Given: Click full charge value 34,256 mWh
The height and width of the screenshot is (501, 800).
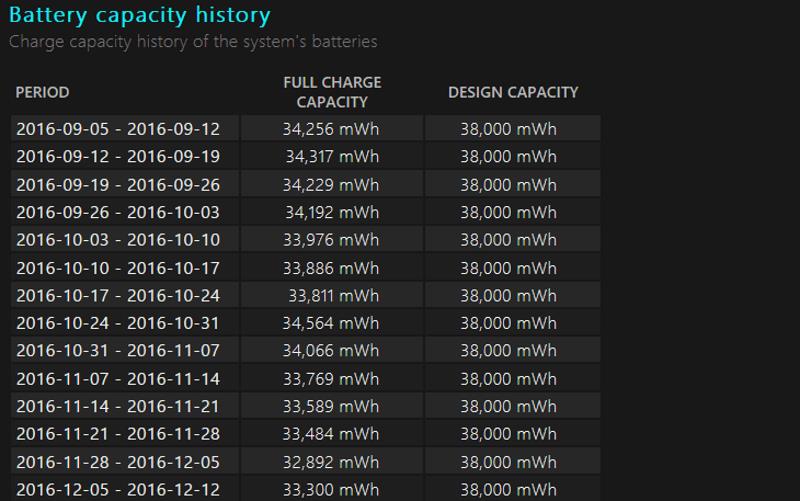Looking at the screenshot, I should tap(331, 129).
